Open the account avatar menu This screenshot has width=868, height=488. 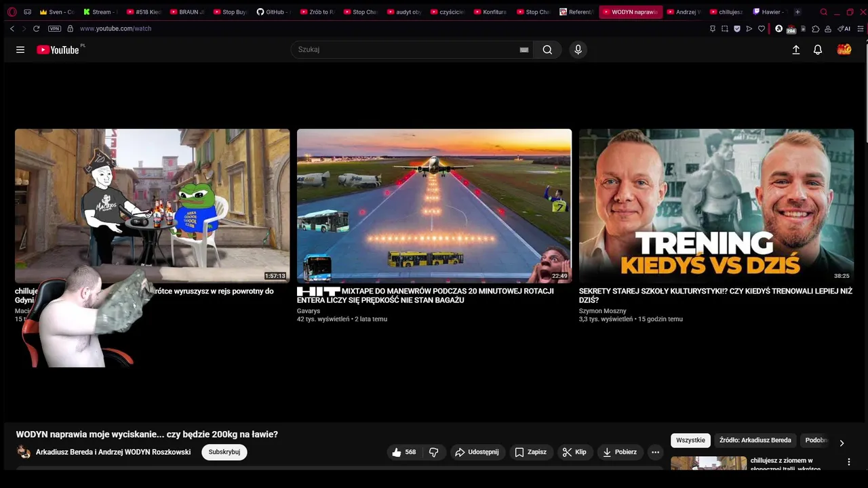coord(844,49)
